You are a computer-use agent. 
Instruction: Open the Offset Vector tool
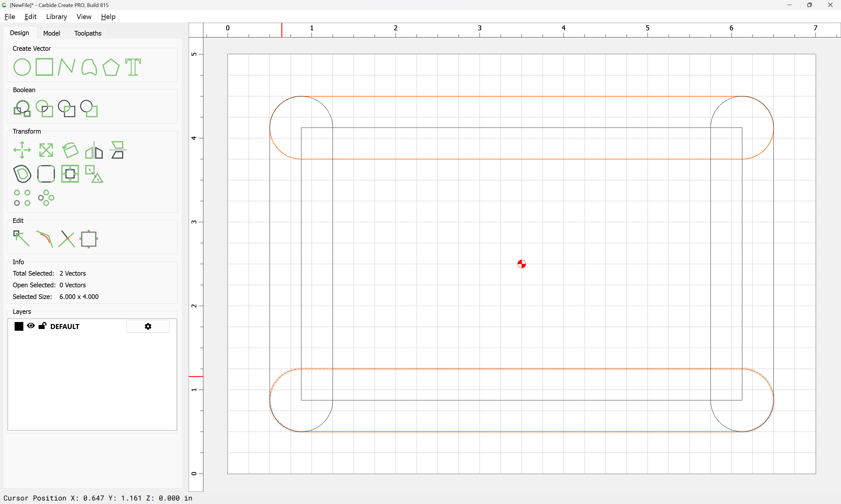(x=22, y=174)
